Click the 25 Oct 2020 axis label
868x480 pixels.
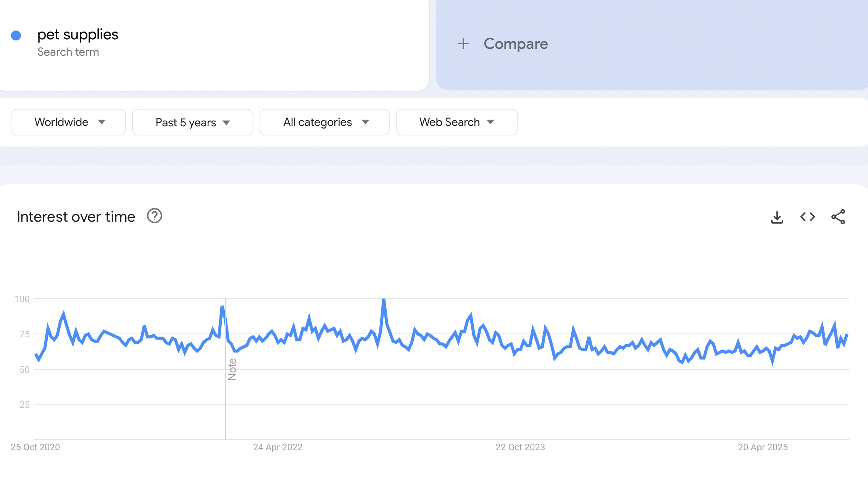[35, 447]
